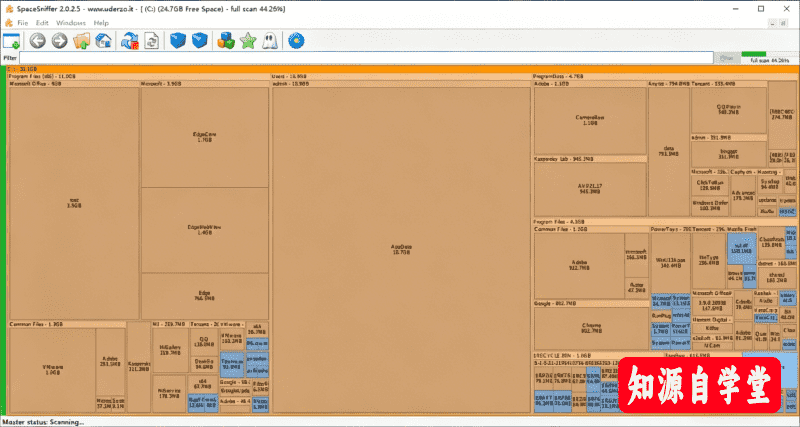Select the Windows Defender 100.7MB block
Viewport: 800px width, 427px height.
point(710,205)
